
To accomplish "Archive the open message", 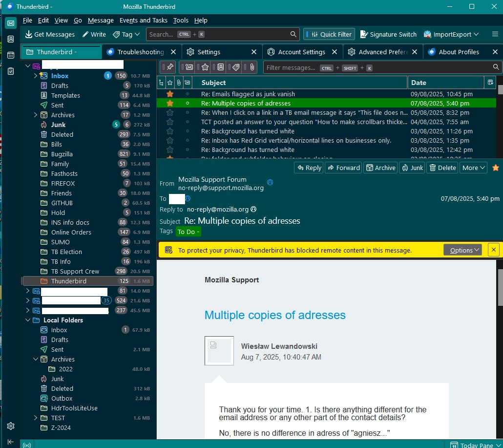I will [x=380, y=168].
